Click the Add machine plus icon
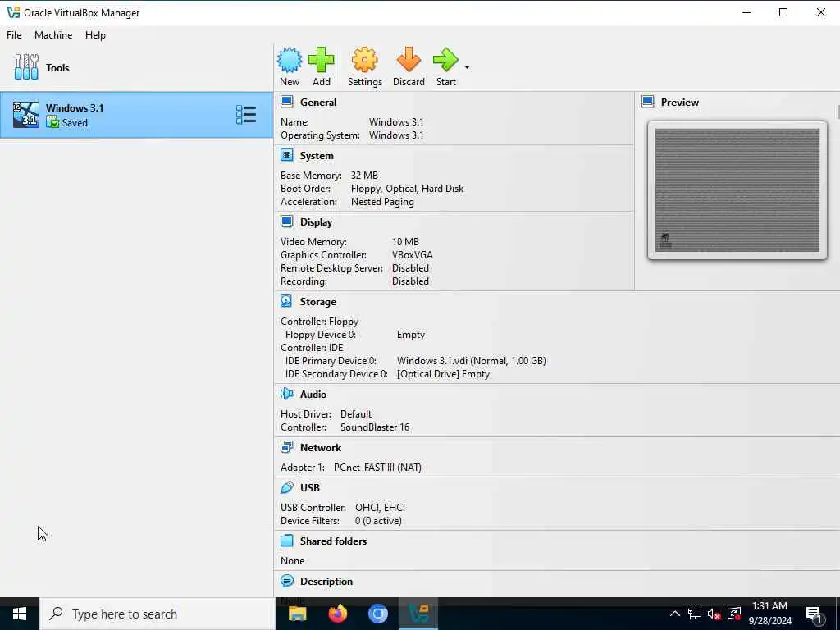840x630 pixels. [322, 60]
